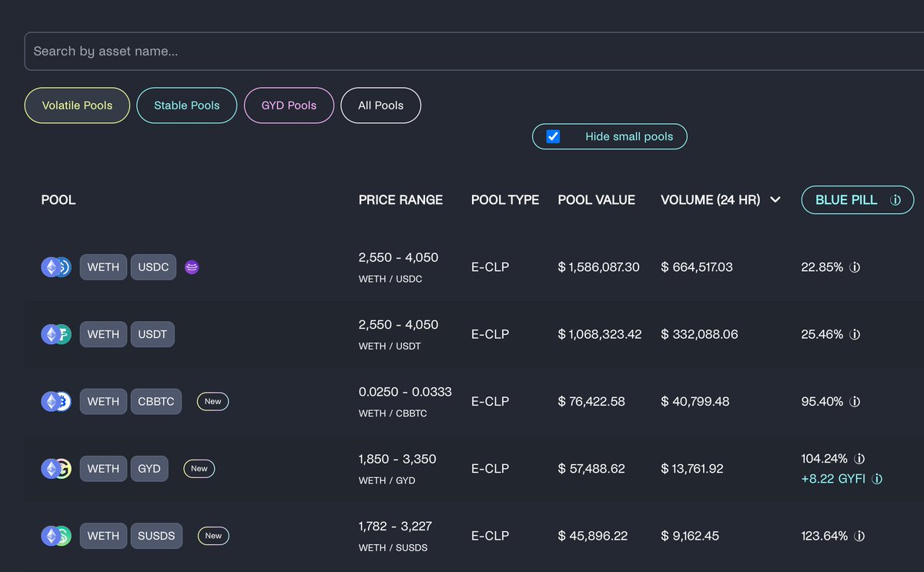Click volume $ 9,162.45
Screen dimensions: 924x572
[690, 536]
